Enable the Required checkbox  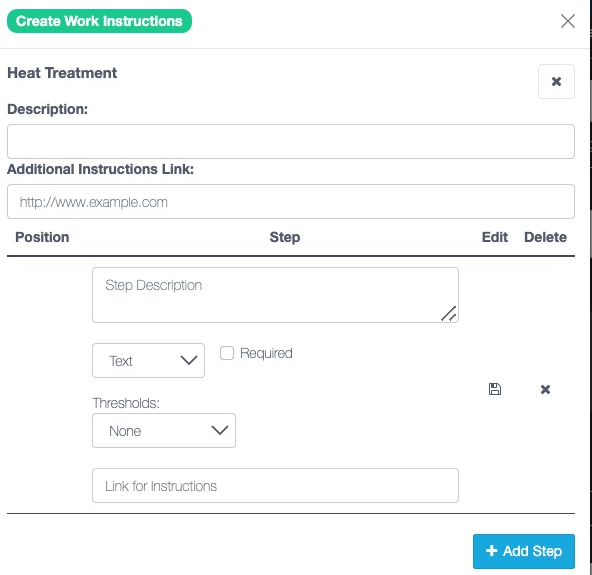coord(227,353)
